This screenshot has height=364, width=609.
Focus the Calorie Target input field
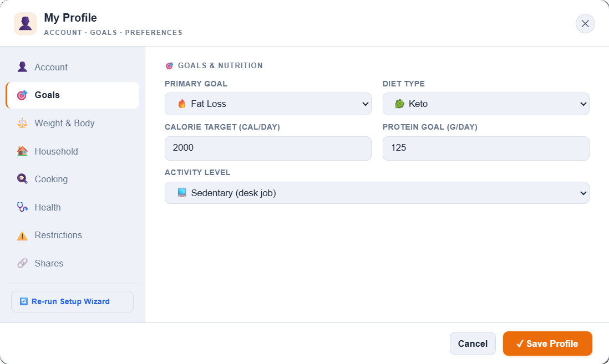click(x=268, y=148)
